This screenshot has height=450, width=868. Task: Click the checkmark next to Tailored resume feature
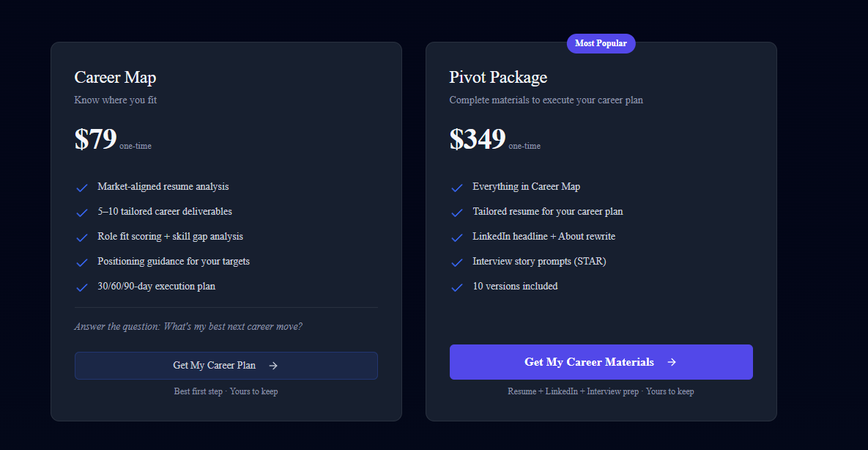point(457,213)
